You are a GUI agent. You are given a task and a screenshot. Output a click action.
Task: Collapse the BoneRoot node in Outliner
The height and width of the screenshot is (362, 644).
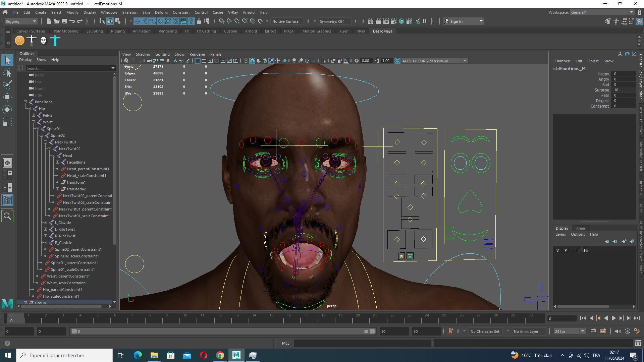coord(25,102)
